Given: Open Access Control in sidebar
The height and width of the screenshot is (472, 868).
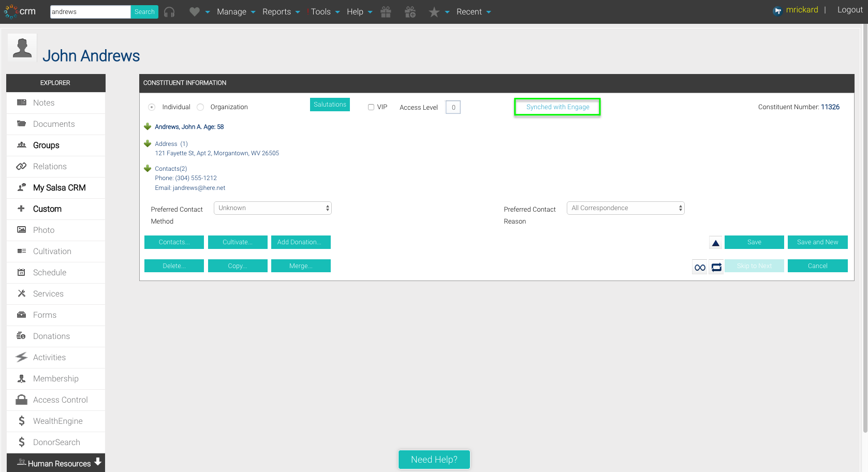Looking at the screenshot, I should 56,400.
